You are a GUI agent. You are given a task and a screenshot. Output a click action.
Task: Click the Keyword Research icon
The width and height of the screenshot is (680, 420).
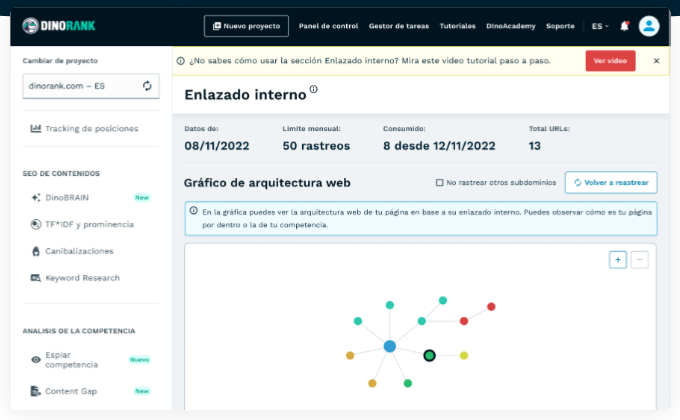[x=36, y=278]
